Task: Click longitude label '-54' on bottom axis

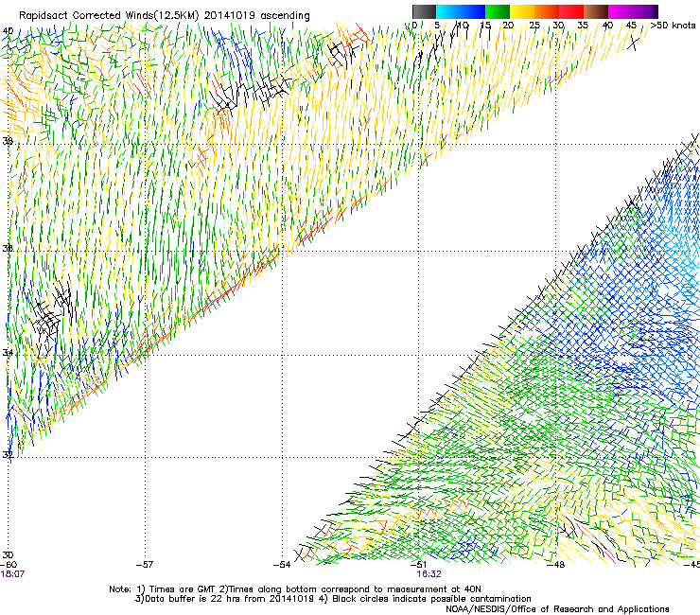Action: point(282,565)
